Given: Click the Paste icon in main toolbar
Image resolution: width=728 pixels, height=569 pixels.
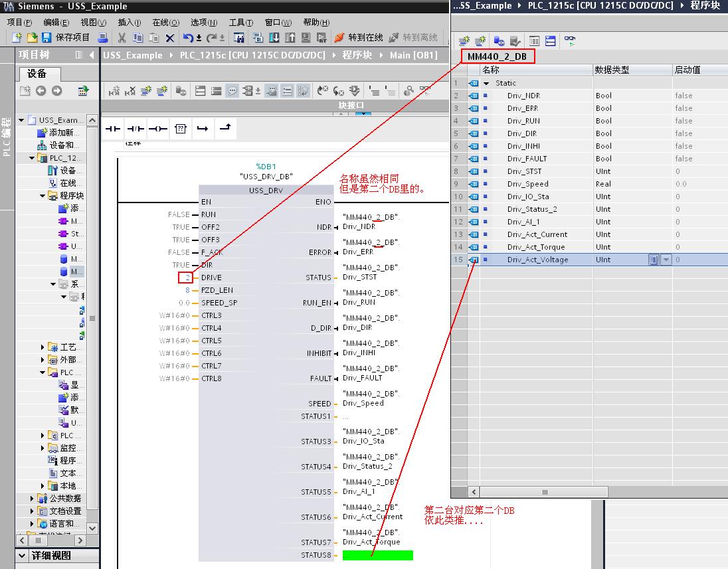Looking at the screenshot, I should [153, 38].
